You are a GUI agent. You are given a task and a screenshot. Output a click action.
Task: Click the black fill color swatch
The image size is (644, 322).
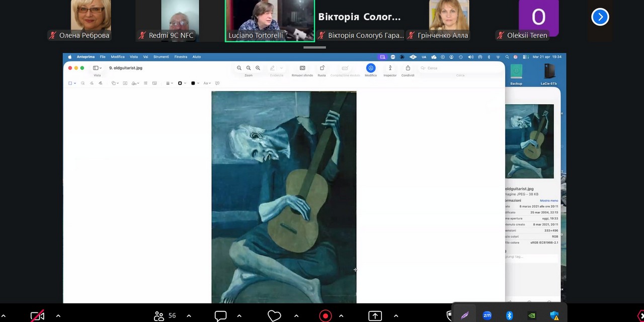pyautogui.click(x=193, y=83)
